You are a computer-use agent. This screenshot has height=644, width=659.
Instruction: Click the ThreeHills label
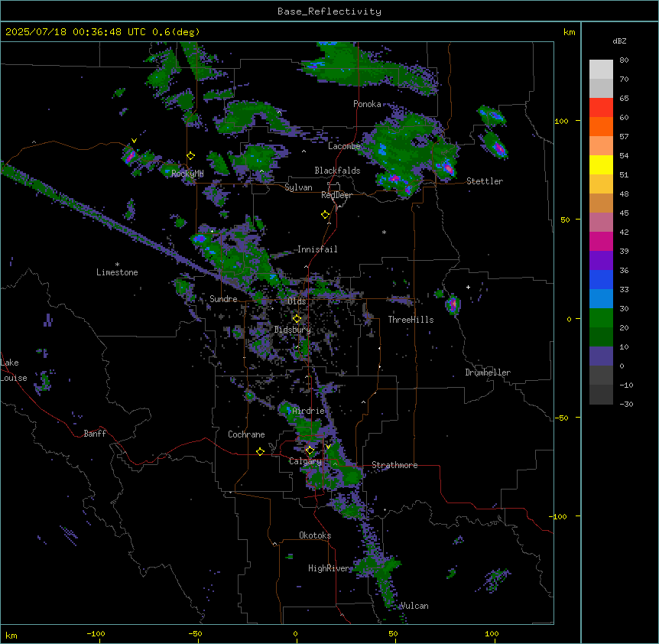coord(411,320)
